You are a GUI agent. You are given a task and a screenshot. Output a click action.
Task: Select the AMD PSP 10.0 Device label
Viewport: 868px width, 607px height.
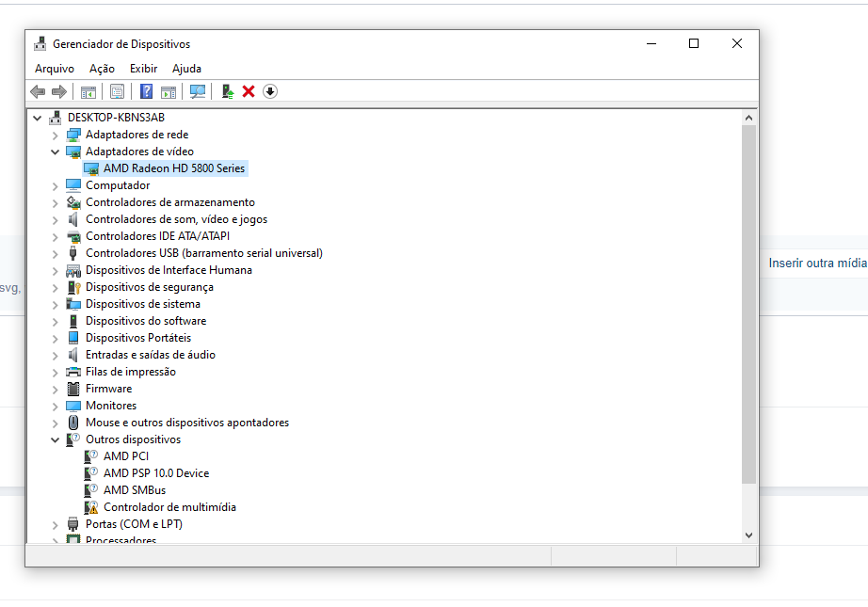pyautogui.click(x=156, y=473)
